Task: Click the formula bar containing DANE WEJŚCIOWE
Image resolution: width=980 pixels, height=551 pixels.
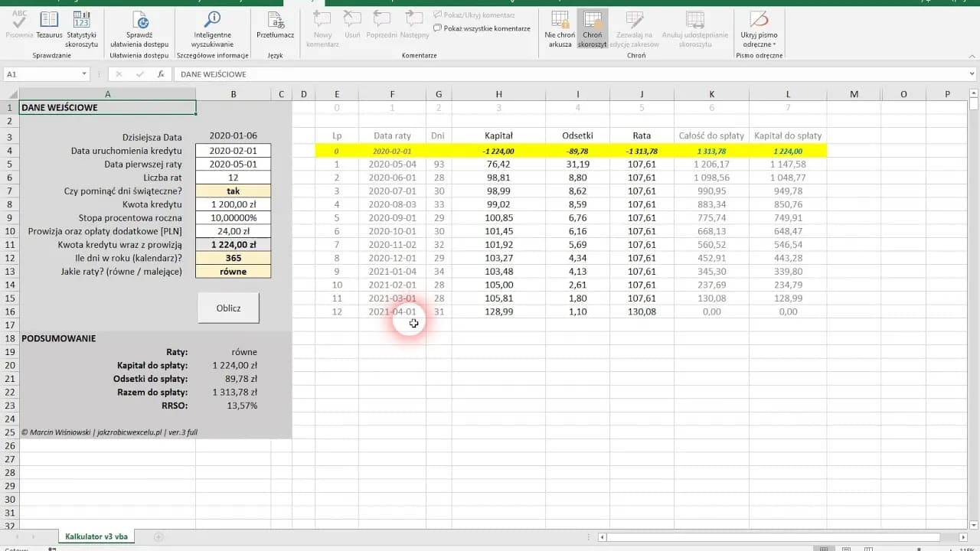Action: (x=536, y=74)
